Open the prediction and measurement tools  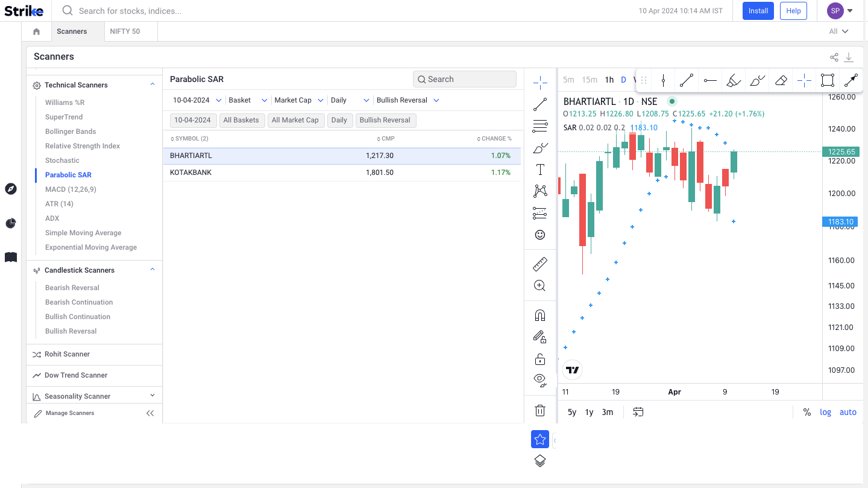pyautogui.click(x=540, y=213)
